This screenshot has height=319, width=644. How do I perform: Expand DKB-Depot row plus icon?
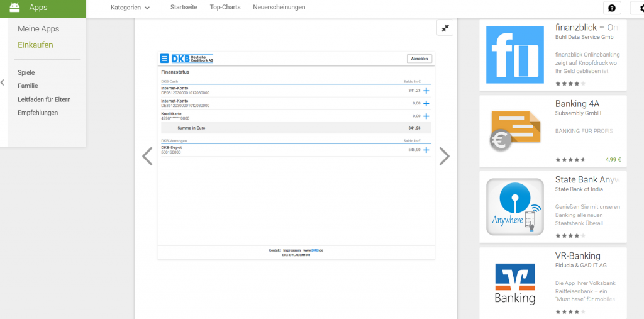click(426, 150)
